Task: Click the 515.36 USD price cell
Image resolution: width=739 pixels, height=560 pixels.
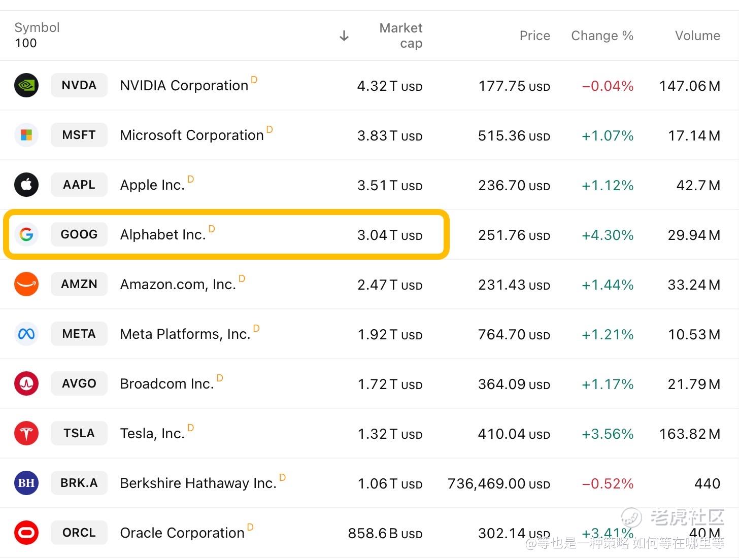Action: [x=514, y=136]
